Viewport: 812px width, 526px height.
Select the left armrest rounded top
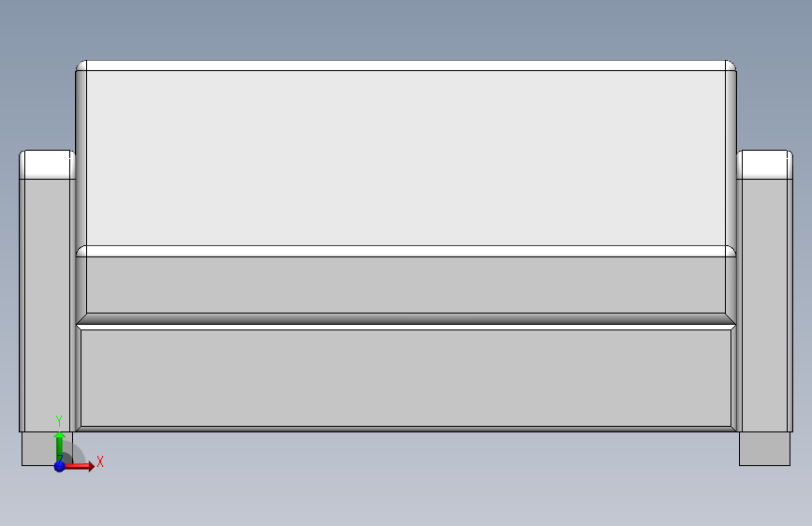(47, 165)
